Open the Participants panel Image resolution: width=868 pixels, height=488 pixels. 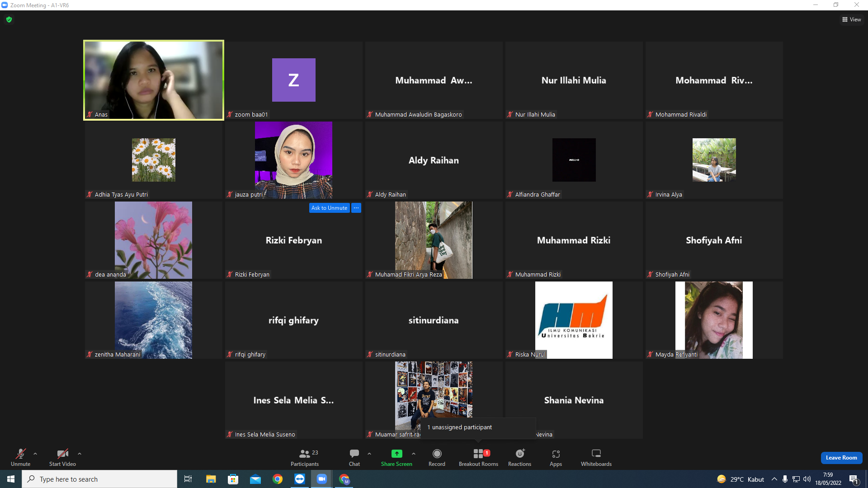(x=305, y=457)
